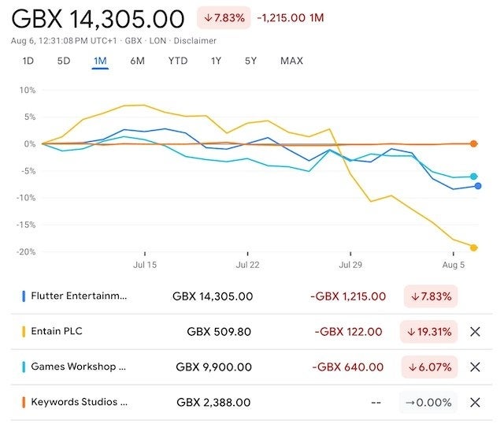Image resolution: width=504 pixels, height=428 pixels.
Task: Select the 5D time range
Action: click(64, 61)
